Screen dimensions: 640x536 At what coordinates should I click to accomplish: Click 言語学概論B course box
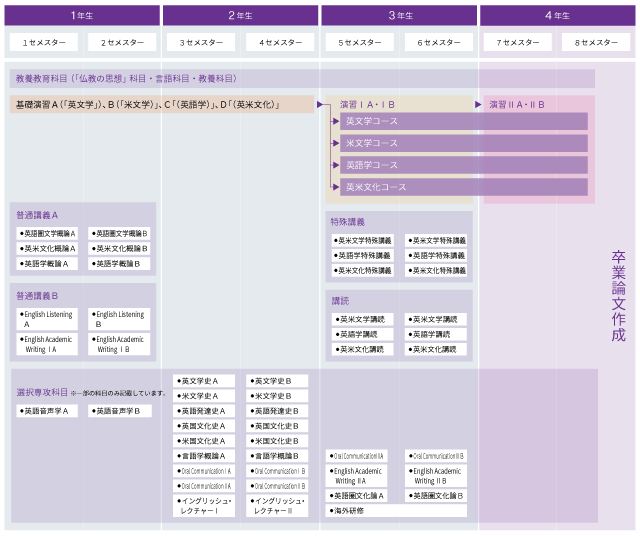coord(277,456)
